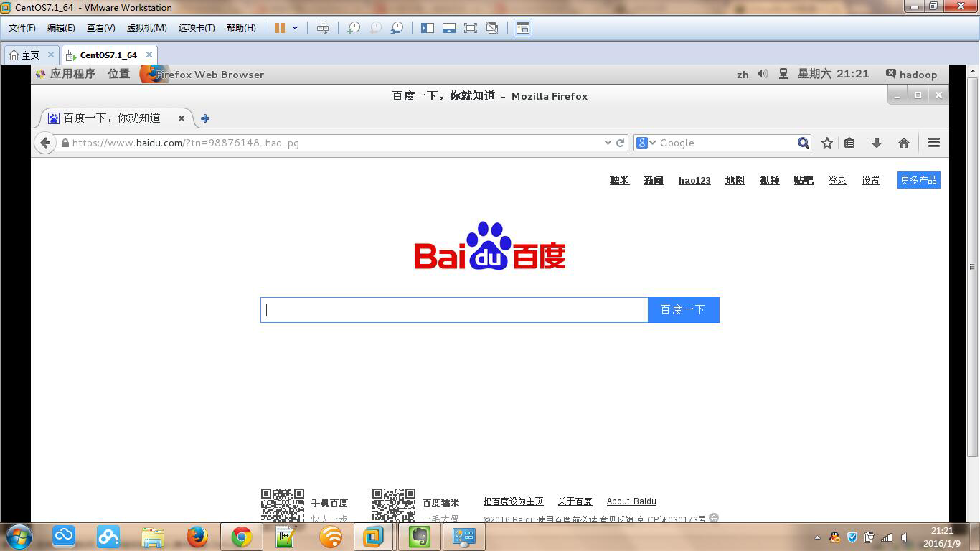Click the 百度一下 search button
980x551 pixels.
point(683,310)
